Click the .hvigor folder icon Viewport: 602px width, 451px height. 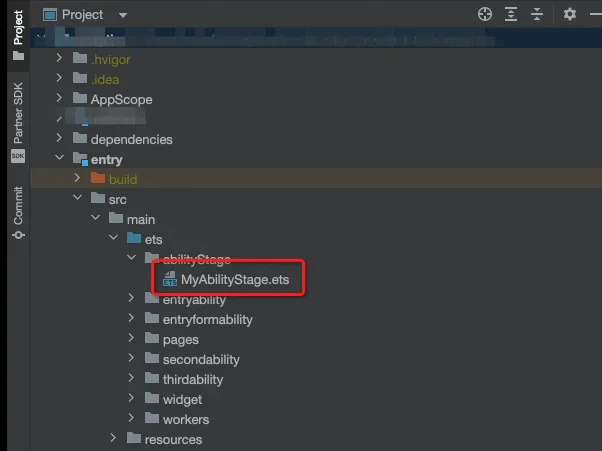pos(80,58)
